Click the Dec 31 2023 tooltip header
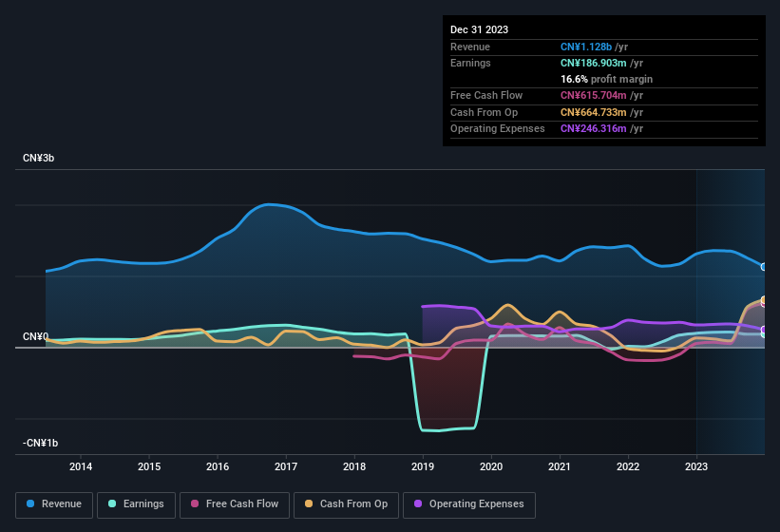The image size is (780, 532). (x=480, y=29)
